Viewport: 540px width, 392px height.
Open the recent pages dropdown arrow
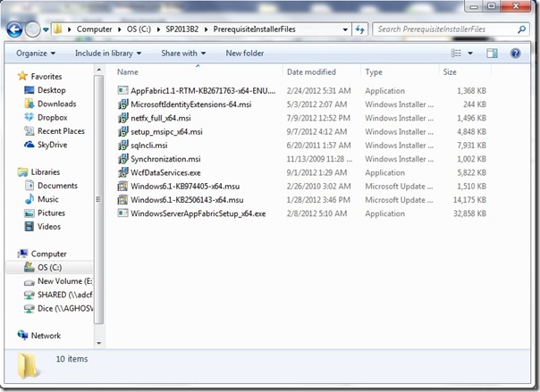coord(46,30)
